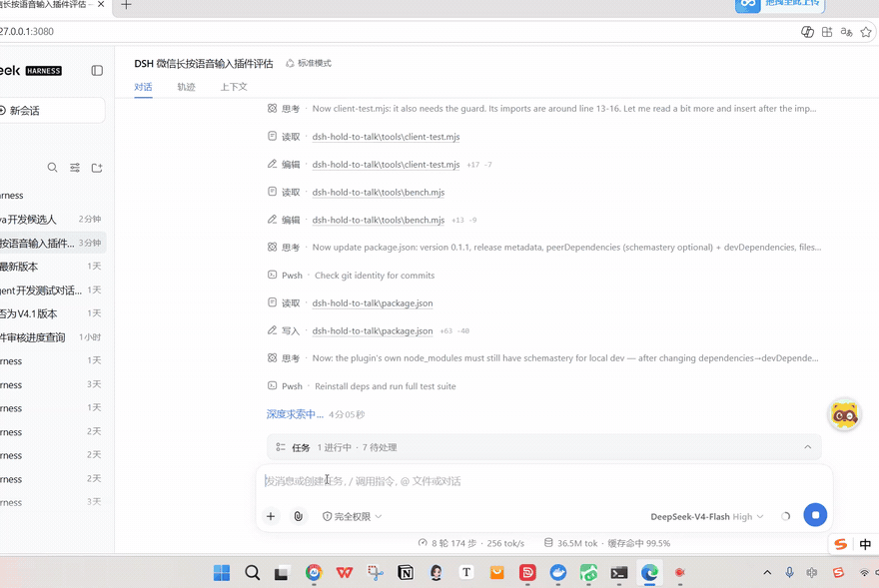Select conversation '按语音输入插件...'

click(x=52, y=243)
